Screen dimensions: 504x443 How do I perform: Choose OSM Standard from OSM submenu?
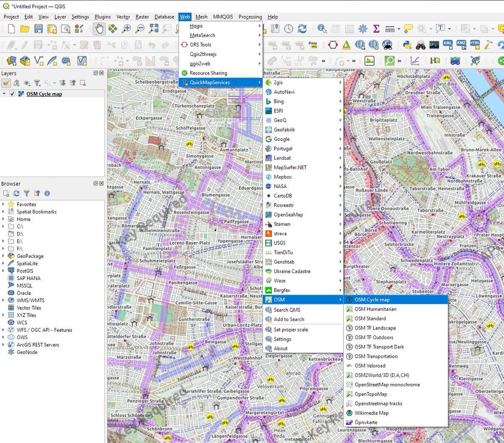(x=396, y=319)
